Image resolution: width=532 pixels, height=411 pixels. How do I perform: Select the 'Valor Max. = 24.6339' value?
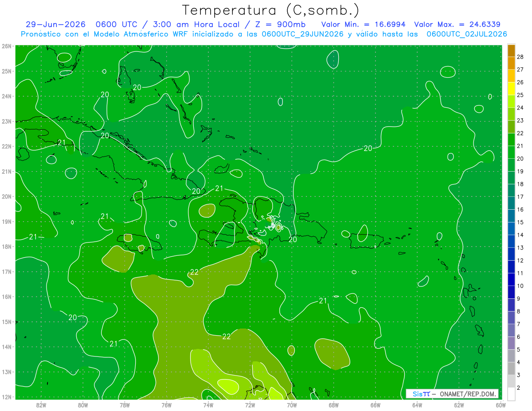pyautogui.click(x=457, y=24)
